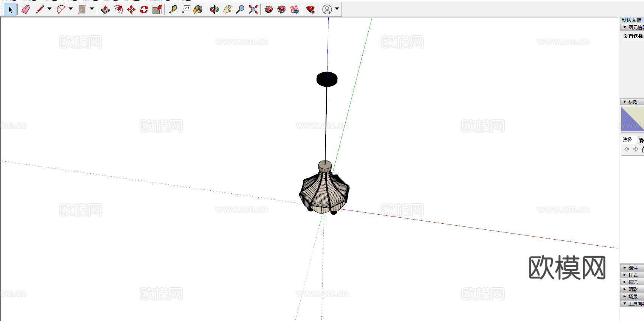Viewport: 644px width, 321px height.
Task: Activate the Move tool
Action: (131, 9)
